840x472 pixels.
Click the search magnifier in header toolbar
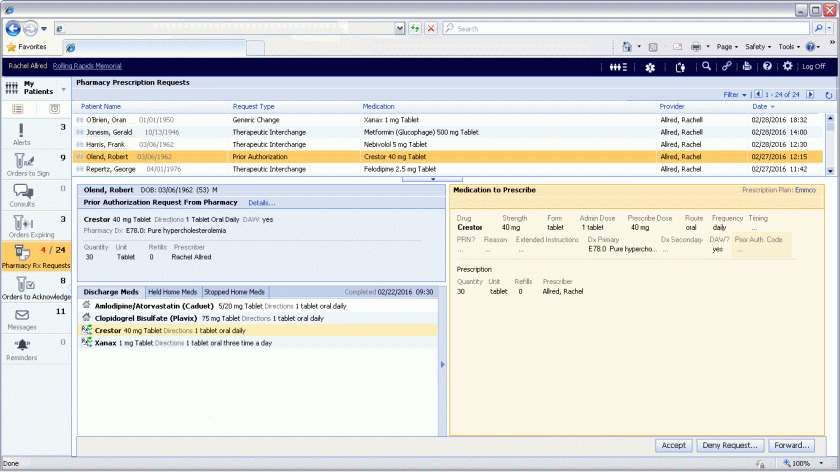[x=706, y=66]
